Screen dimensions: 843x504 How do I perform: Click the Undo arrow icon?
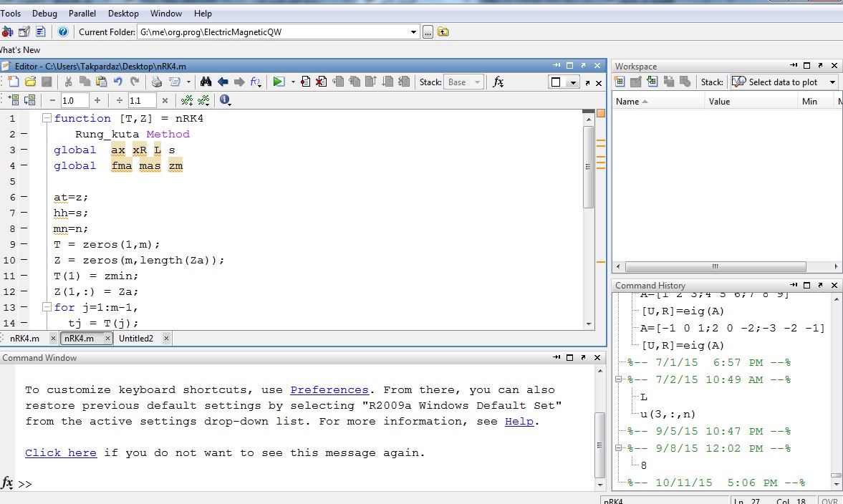pos(118,82)
